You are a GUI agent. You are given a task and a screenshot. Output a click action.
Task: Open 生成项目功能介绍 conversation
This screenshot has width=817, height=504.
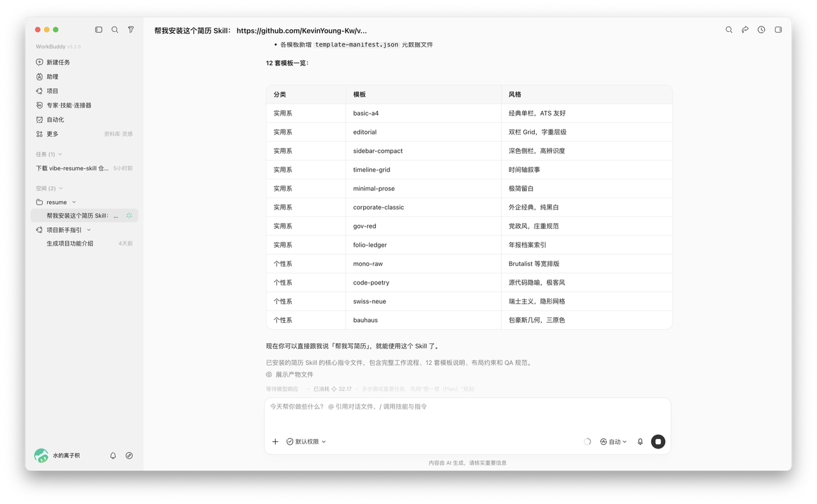tap(84, 244)
